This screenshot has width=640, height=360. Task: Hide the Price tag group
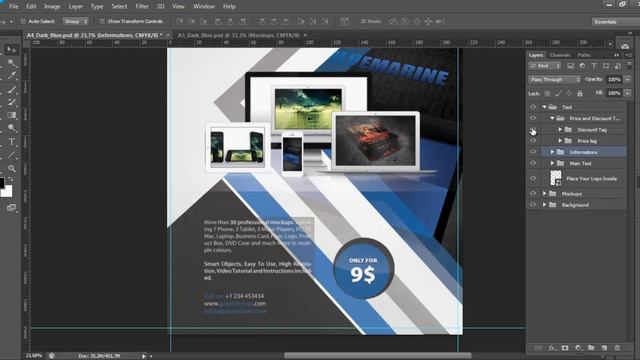pyautogui.click(x=533, y=141)
